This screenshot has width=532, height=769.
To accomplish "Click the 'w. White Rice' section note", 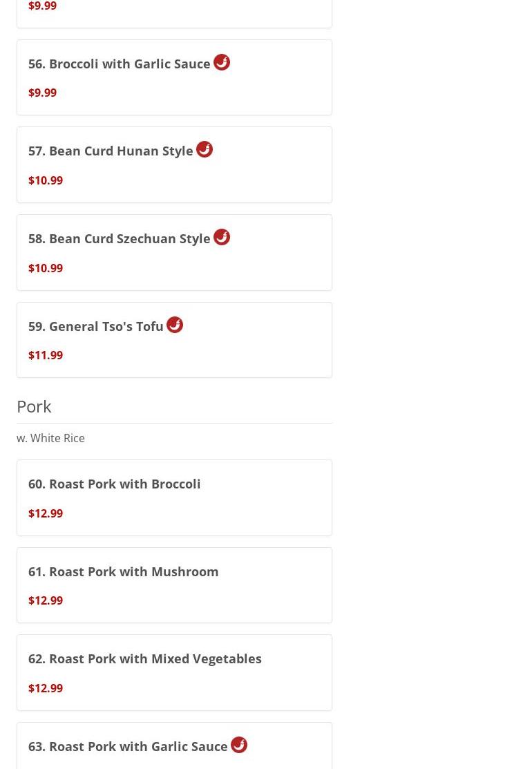I will point(50,438).
